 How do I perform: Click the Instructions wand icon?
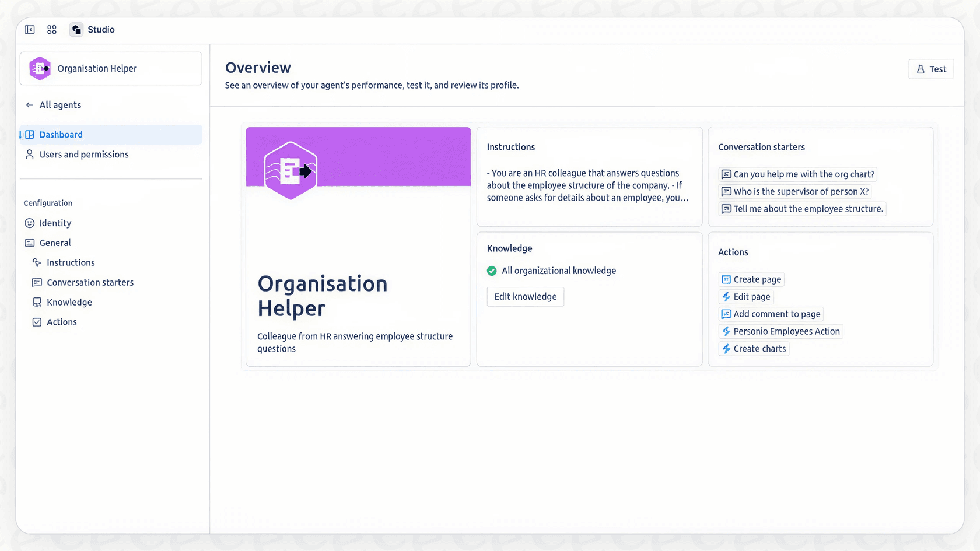pyautogui.click(x=37, y=262)
